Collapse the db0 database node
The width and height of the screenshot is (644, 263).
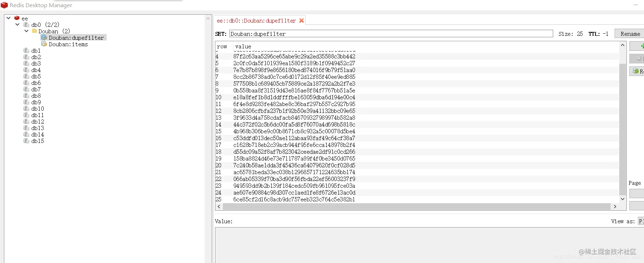click(17, 24)
